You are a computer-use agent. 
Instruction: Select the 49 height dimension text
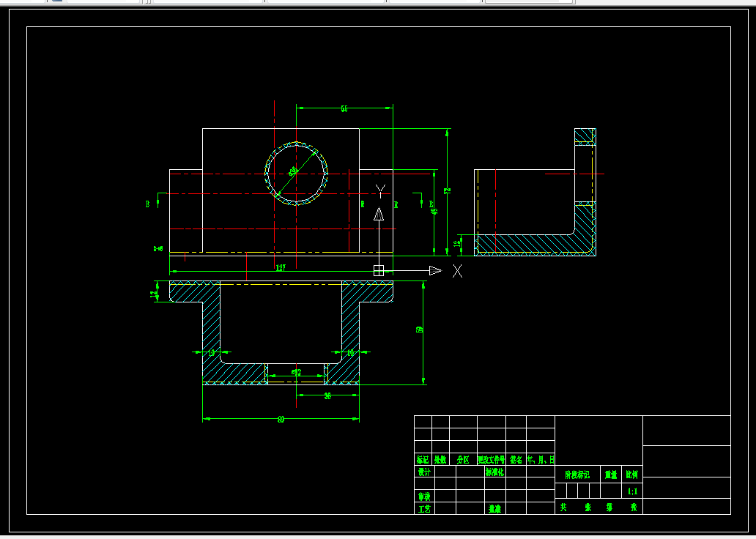(x=434, y=211)
